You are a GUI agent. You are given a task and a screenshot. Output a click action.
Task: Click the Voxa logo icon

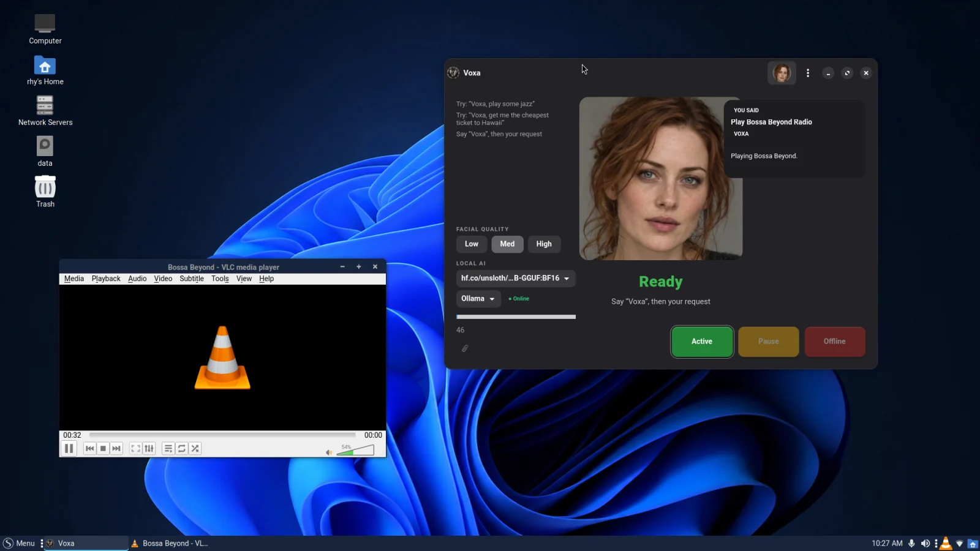tap(453, 73)
